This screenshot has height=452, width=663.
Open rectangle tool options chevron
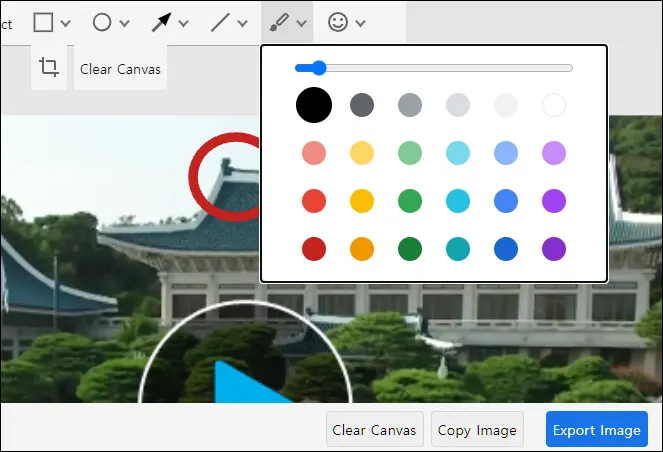[66, 23]
